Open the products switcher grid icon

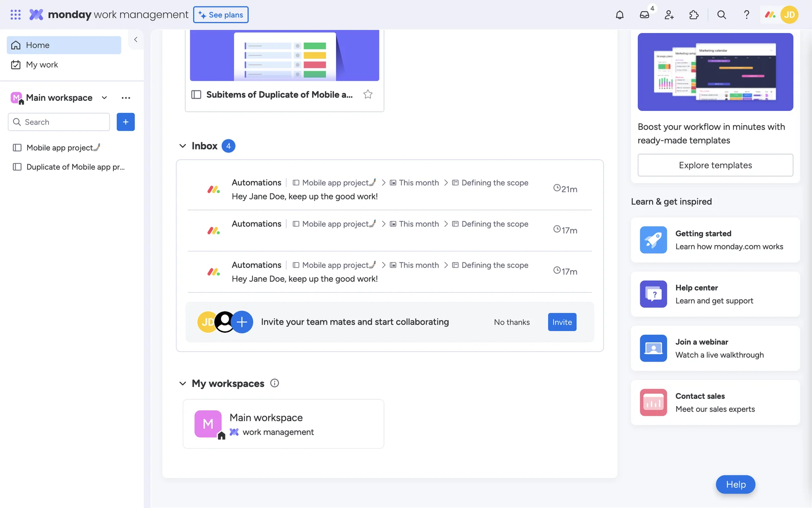pyautogui.click(x=16, y=15)
